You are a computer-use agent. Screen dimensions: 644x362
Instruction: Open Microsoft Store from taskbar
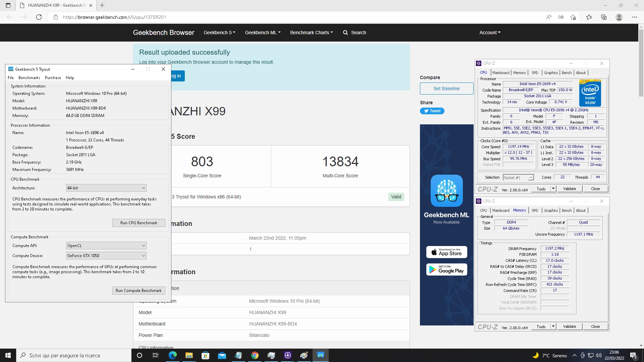(205, 355)
